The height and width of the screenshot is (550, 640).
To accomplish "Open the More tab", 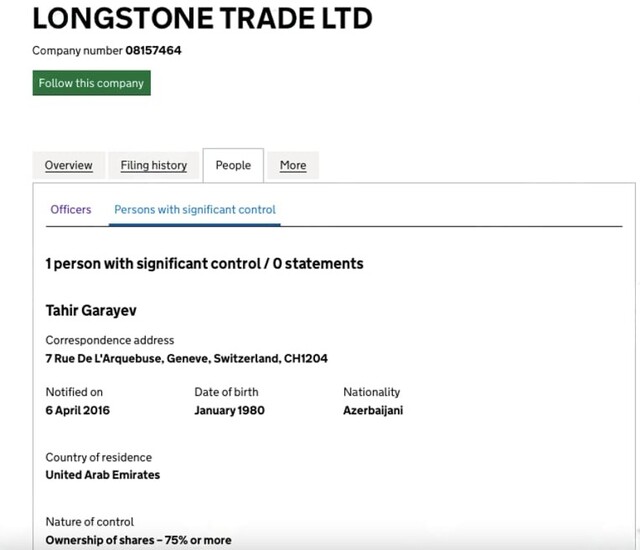I will point(293,165).
